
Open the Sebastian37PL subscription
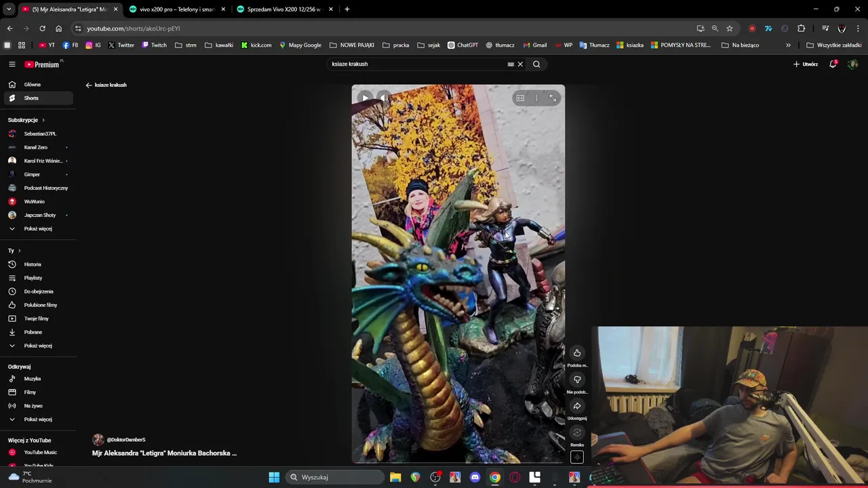[39, 134]
